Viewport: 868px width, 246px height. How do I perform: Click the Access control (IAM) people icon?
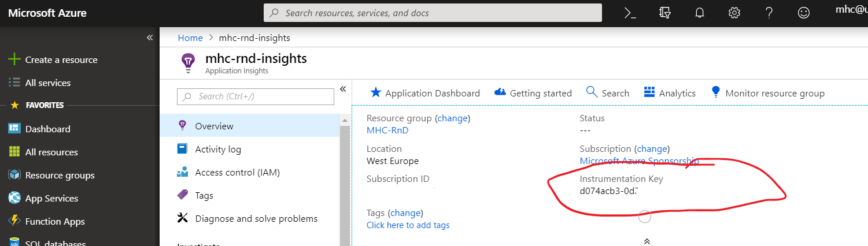183,172
